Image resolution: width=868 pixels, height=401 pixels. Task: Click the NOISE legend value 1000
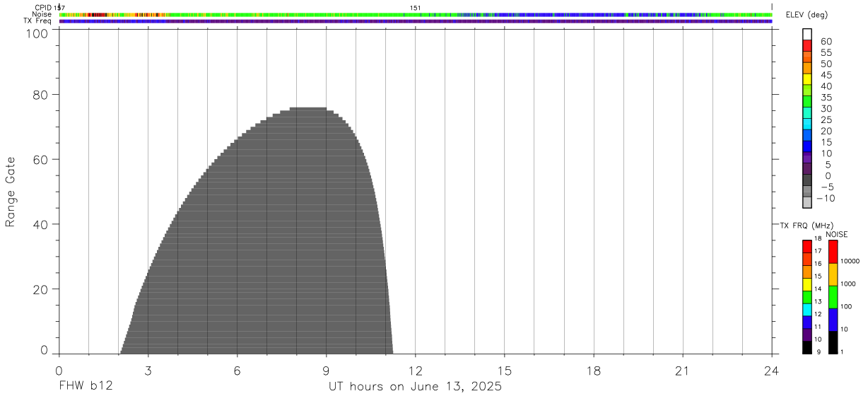[x=850, y=284]
